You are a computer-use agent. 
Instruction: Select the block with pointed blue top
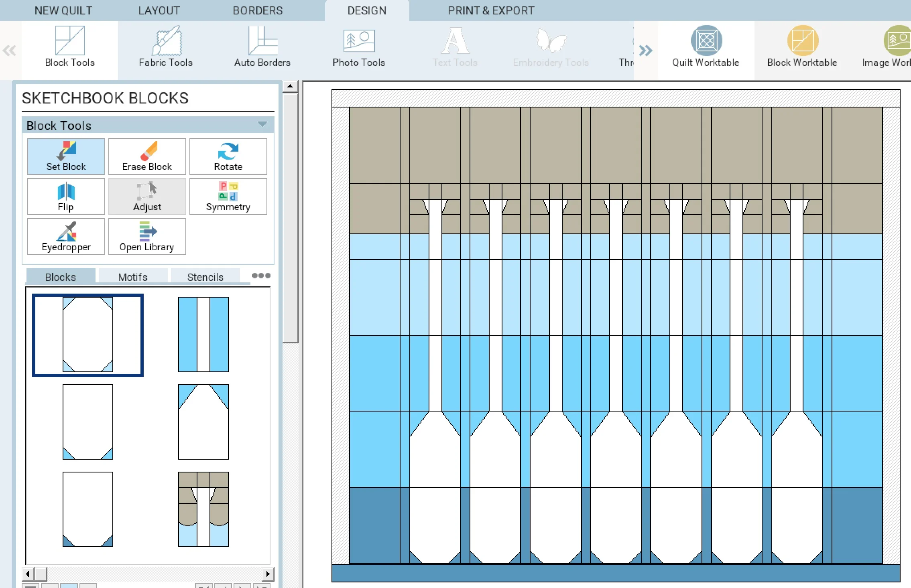203,422
